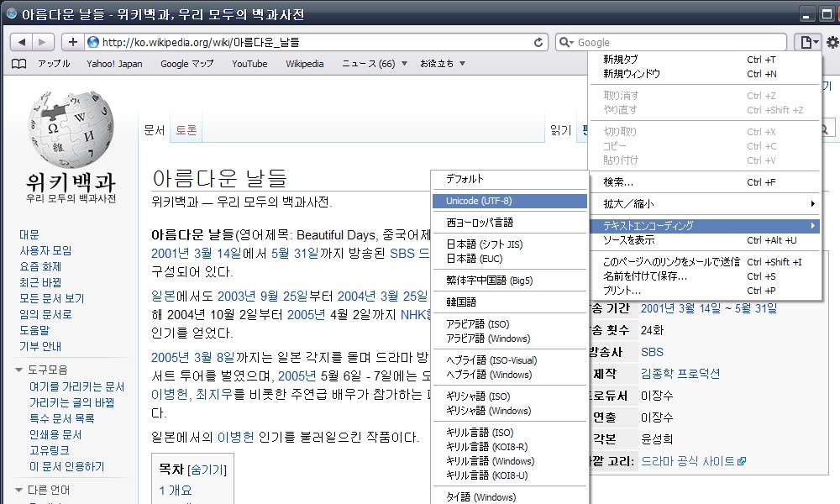The image size is (840, 504).
Task: Open the 拡大／縮小 submenu
Action: coord(705,204)
